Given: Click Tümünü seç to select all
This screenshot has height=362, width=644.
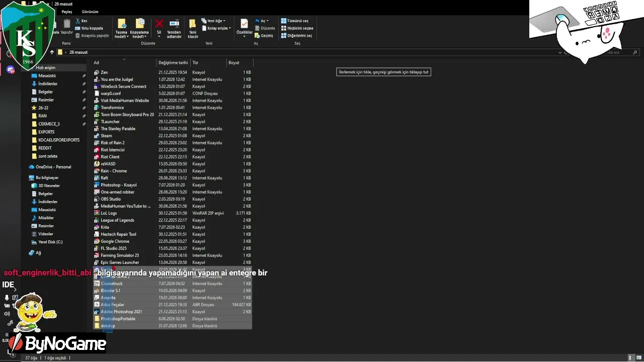Looking at the screenshot, I should tap(295, 21).
